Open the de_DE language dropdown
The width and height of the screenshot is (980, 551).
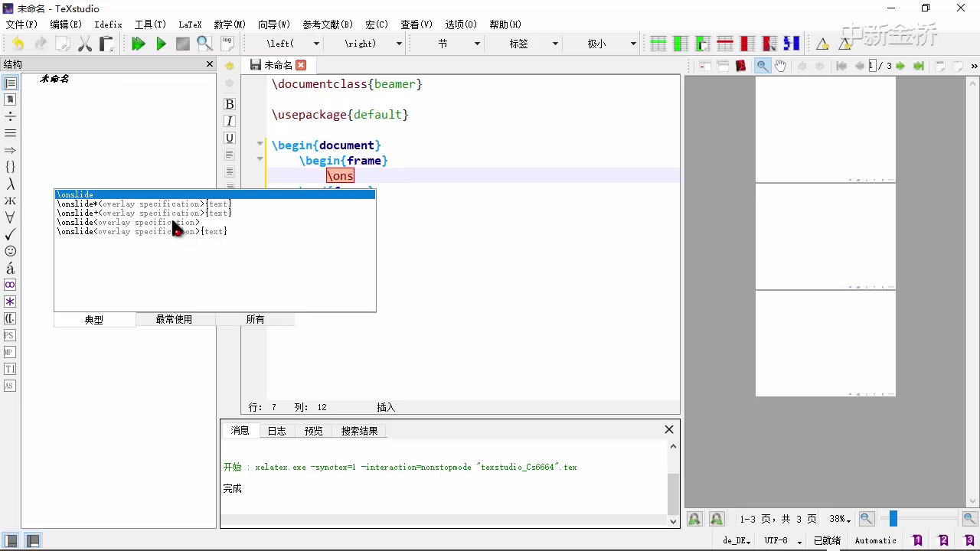737,540
